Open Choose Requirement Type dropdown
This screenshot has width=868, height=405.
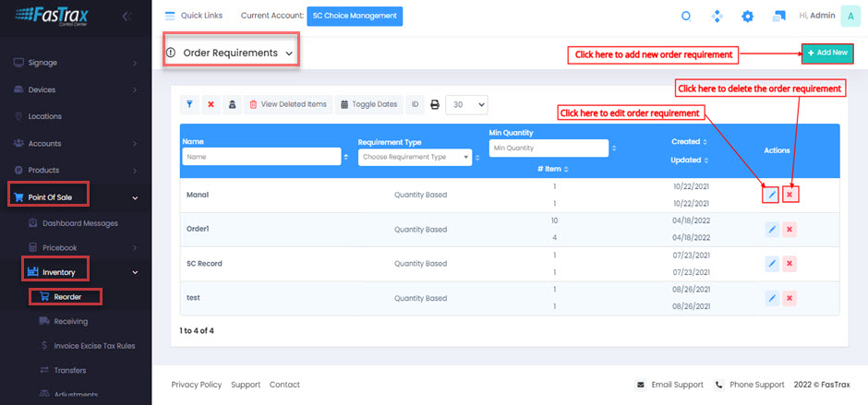(x=416, y=157)
